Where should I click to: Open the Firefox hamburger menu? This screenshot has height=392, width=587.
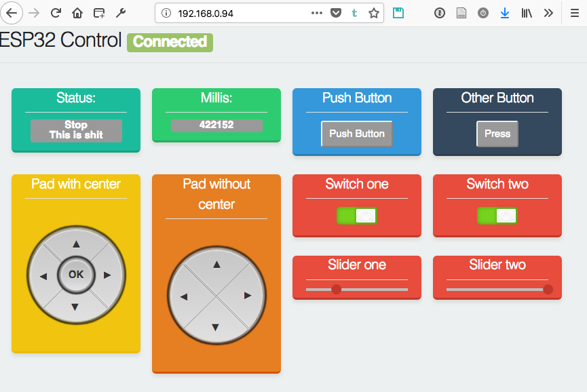pos(574,13)
